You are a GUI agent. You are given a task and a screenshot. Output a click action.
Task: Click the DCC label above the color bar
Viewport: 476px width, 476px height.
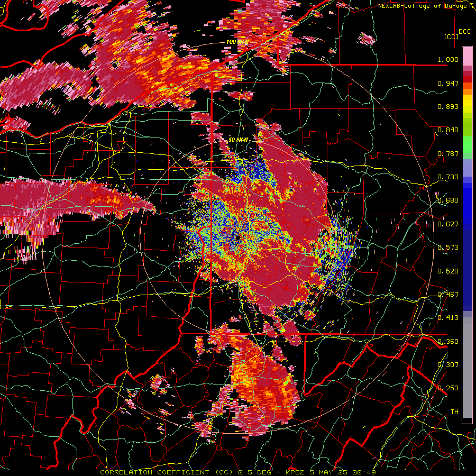point(464,32)
